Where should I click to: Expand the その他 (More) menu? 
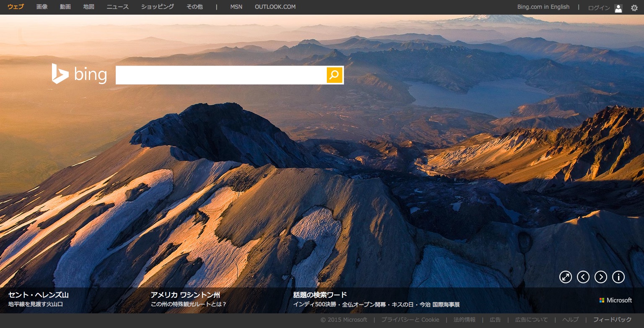(x=195, y=7)
